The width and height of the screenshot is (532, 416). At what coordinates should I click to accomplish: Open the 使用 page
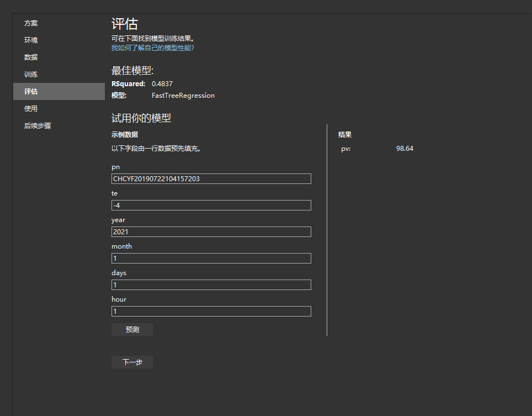(x=30, y=108)
